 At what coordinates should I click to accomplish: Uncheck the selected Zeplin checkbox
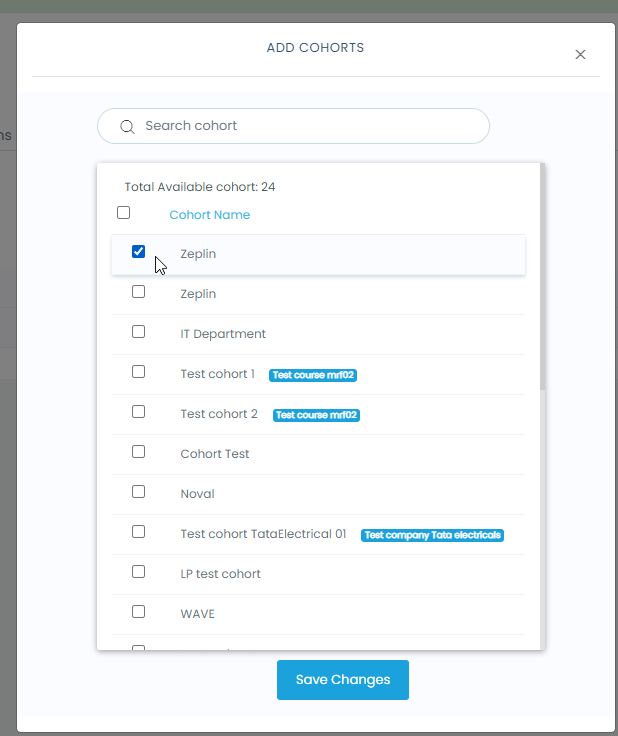click(139, 252)
